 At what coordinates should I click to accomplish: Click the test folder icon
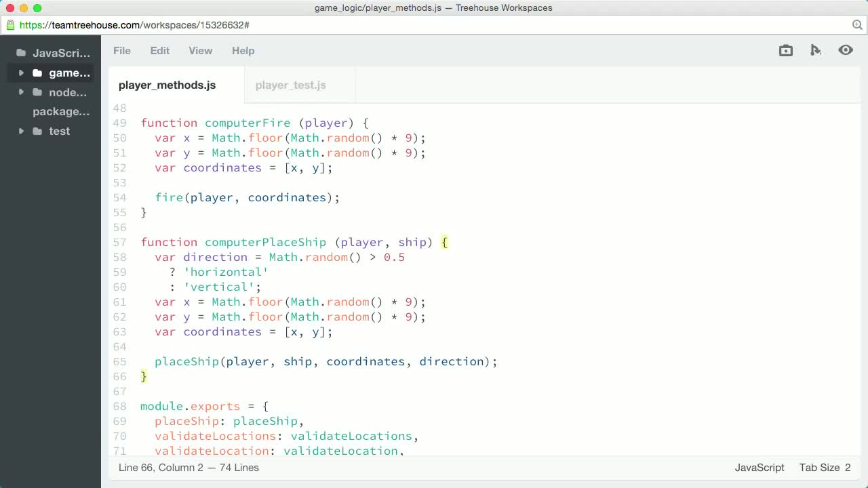[x=37, y=131]
